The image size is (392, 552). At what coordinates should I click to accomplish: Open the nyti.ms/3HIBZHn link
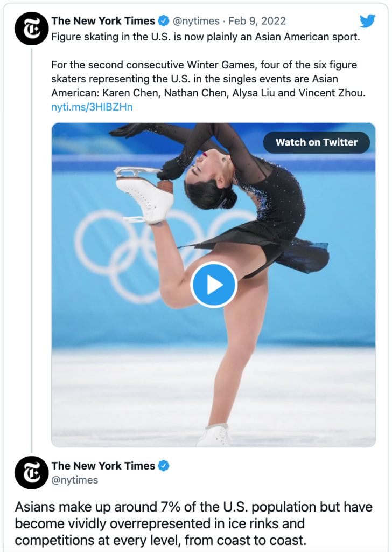[x=92, y=107]
